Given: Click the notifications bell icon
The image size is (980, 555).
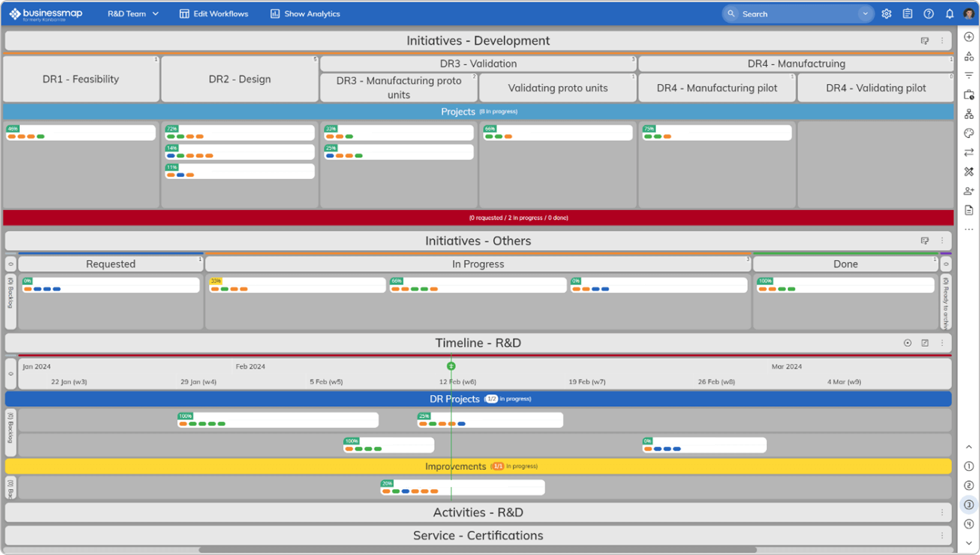Looking at the screenshot, I should (x=949, y=13).
